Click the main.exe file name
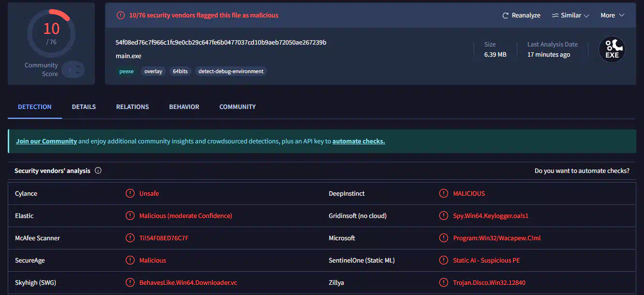Image resolution: width=644 pixels, height=295 pixels. [128, 56]
